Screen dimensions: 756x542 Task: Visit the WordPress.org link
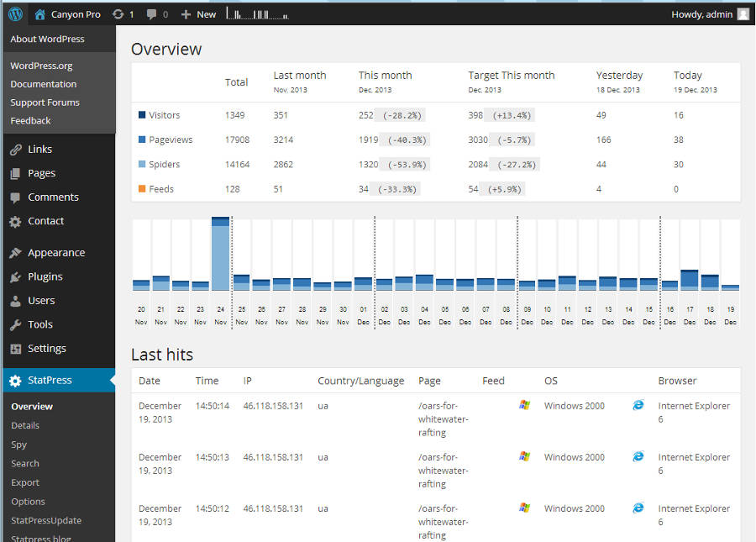coord(41,66)
